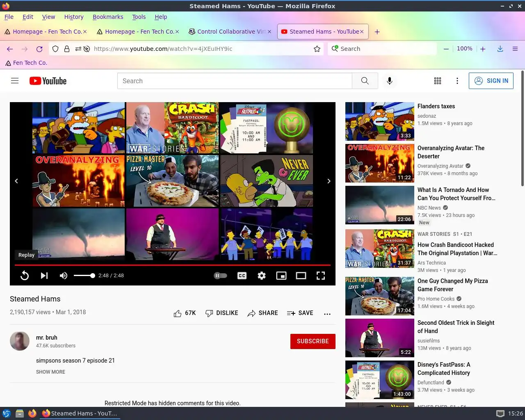Image resolution: width=525 pixels, height=420 pixels.
Task: Open the YouTube guide hamburger menu
Action: (15, 81)
